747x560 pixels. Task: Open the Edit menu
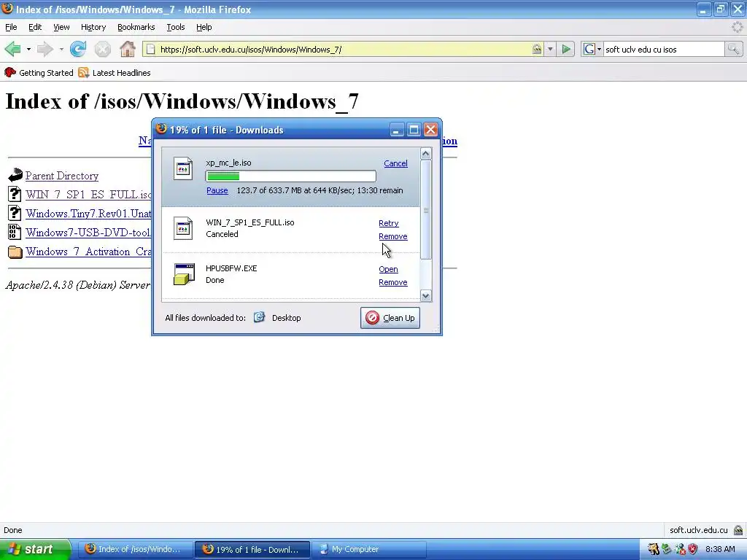(35, 27)
